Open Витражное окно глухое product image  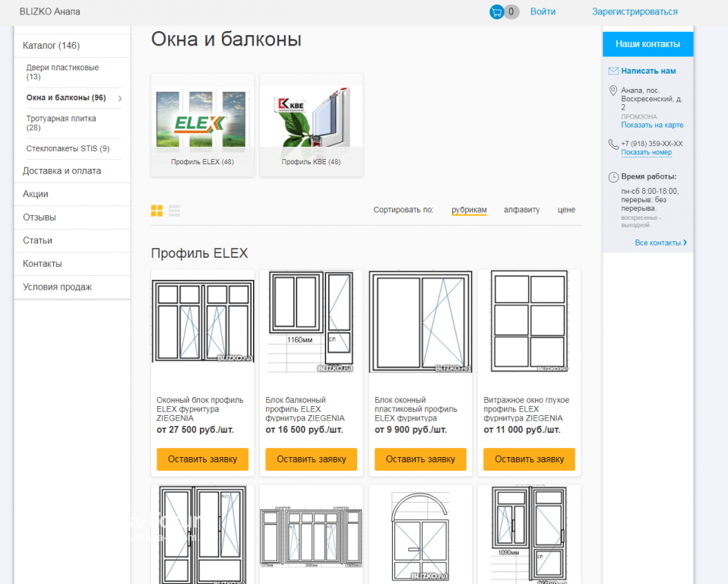[530, 322]
